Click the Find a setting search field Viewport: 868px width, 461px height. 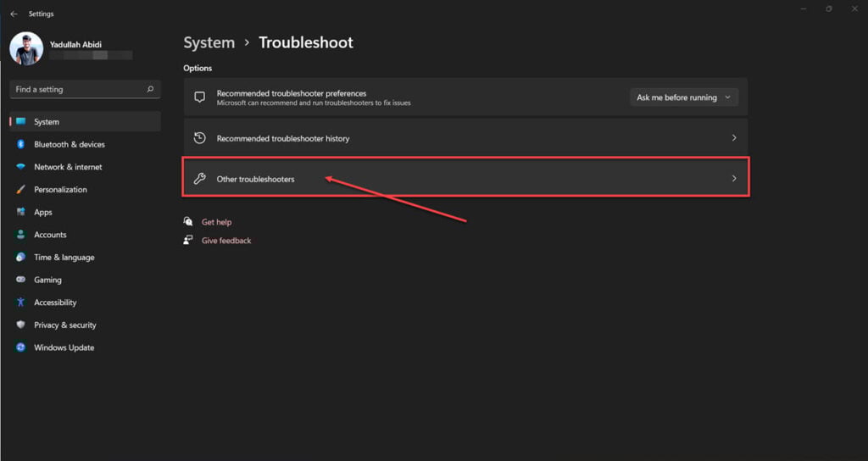(76, 89)
